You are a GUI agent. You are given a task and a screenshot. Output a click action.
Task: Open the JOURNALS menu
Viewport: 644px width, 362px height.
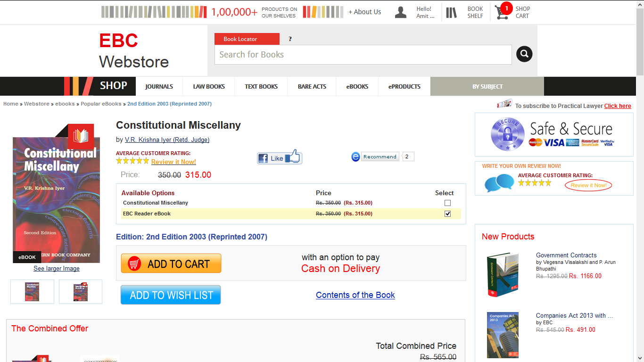coord(159,86)
